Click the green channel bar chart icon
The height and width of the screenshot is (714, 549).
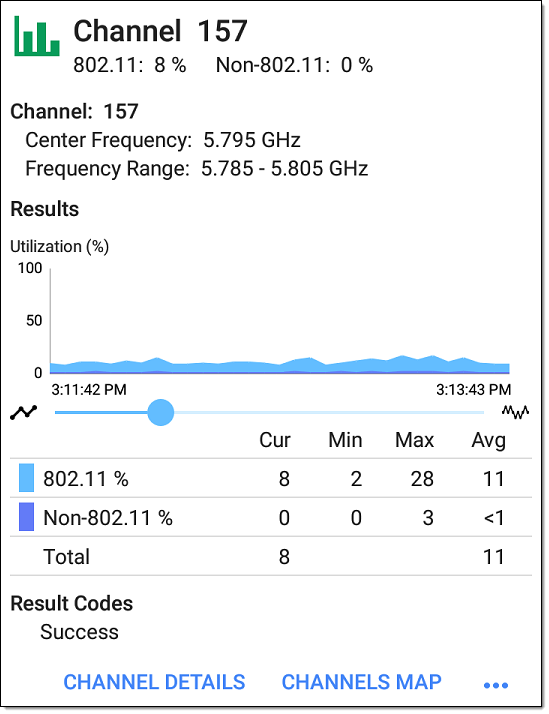[x=37, y=36]
